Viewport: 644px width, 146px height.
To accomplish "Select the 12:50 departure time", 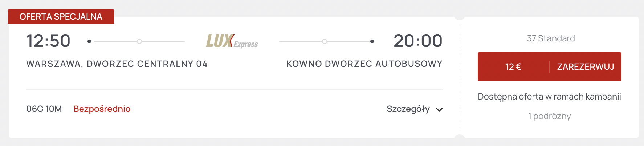I will tap(48, 41).
